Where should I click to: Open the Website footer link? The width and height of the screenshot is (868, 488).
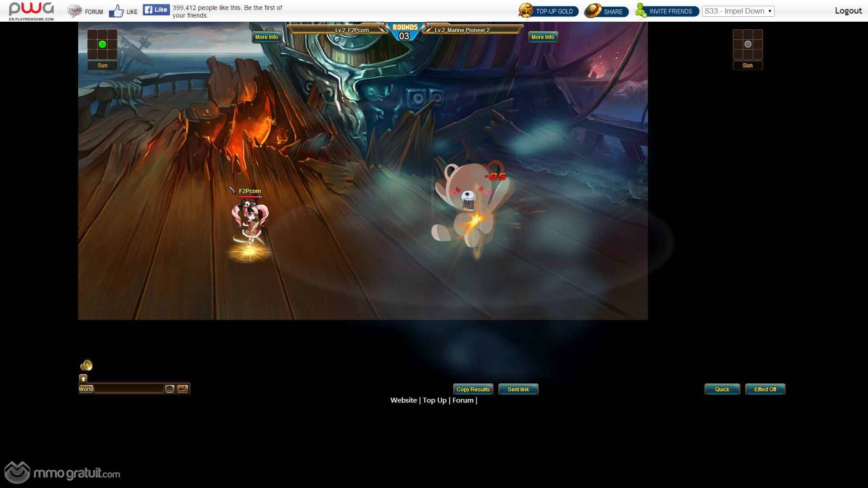pyautogui.click(x=403, y=400)
